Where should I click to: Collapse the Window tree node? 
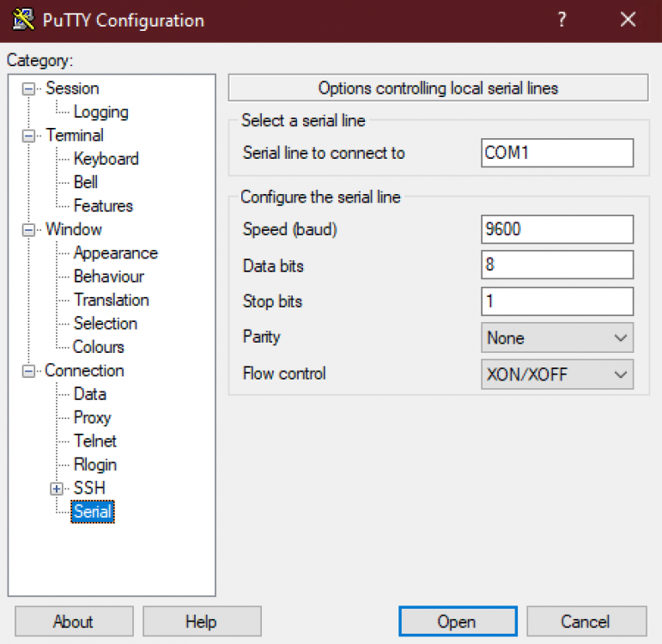coord(28,230)
